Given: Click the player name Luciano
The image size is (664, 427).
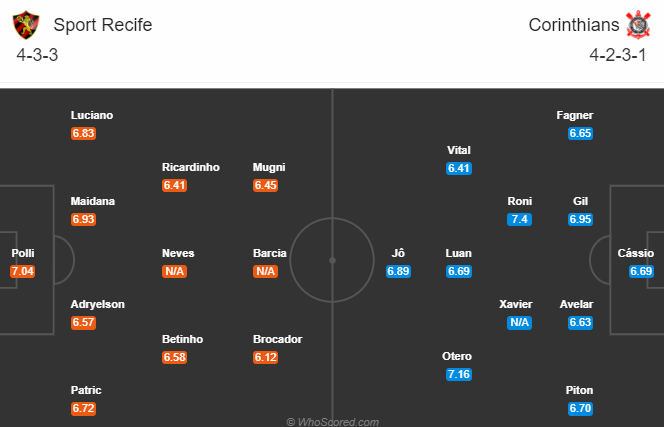Looking at the screenshot, I should [92, 115].
